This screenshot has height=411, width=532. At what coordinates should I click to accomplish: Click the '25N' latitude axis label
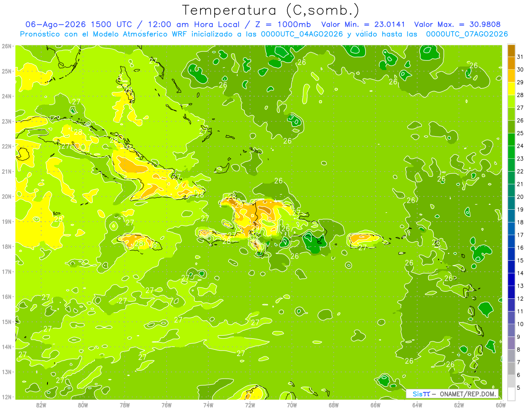click(x=7, y=71)
